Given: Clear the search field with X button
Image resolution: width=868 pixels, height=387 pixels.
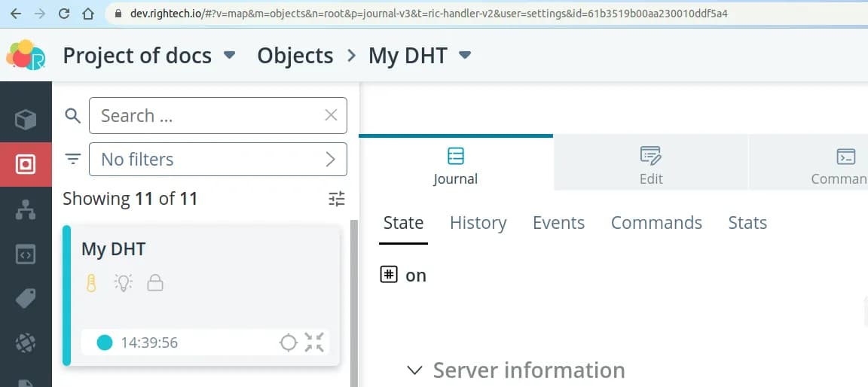Looking at the screenshot, I should [x=331, y=115].
